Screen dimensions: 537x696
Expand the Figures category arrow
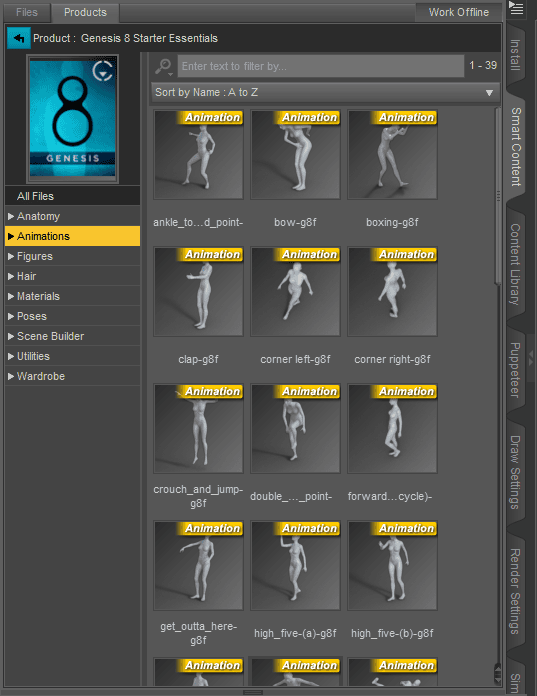pos(11,256)
